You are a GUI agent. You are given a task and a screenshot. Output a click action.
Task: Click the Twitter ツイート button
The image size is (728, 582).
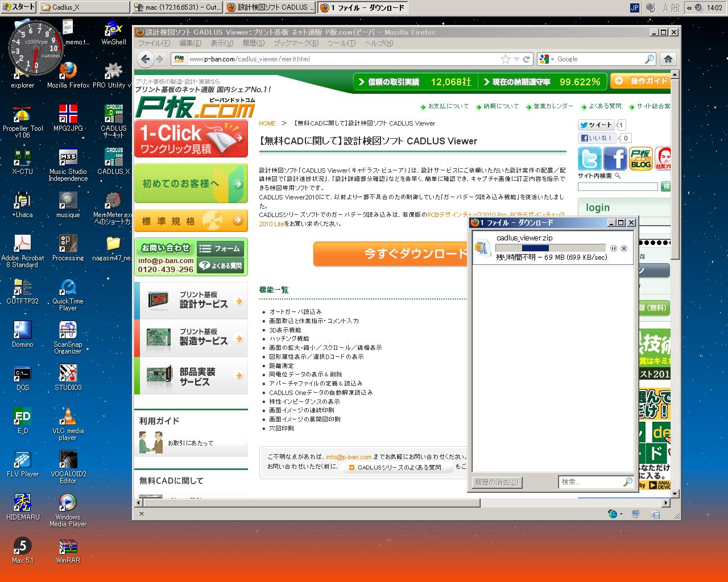pos(596,125)
